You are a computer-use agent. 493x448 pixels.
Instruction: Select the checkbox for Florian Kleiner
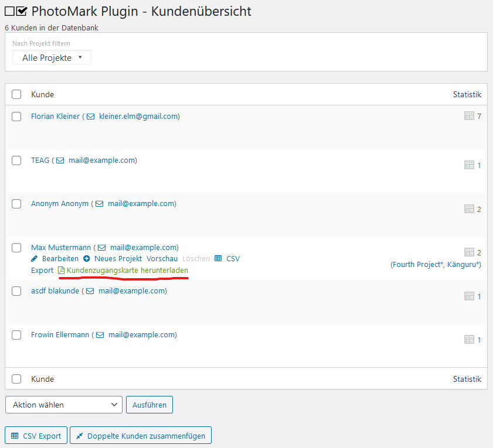16,117
